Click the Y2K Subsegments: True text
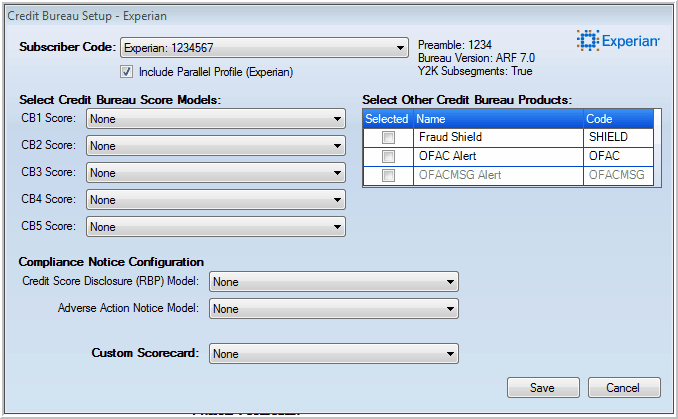Screen dimensions: 678x419 (475, 71)
